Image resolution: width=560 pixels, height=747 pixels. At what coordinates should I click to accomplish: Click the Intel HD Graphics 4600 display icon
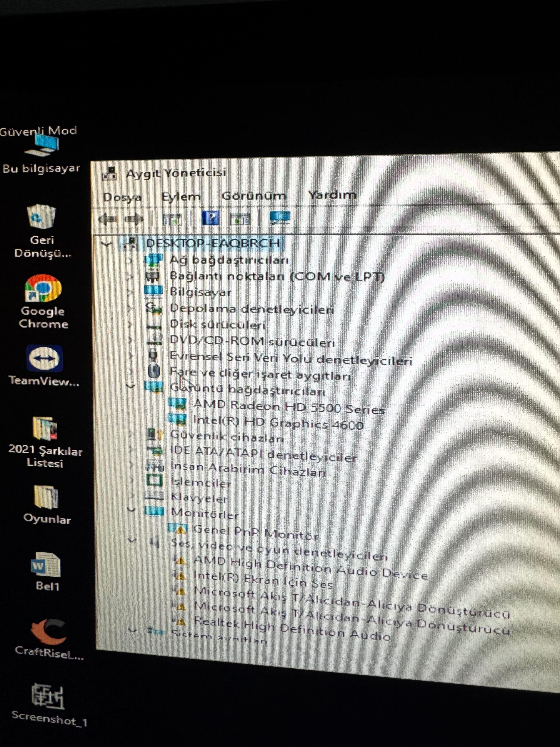coord(177,420)
